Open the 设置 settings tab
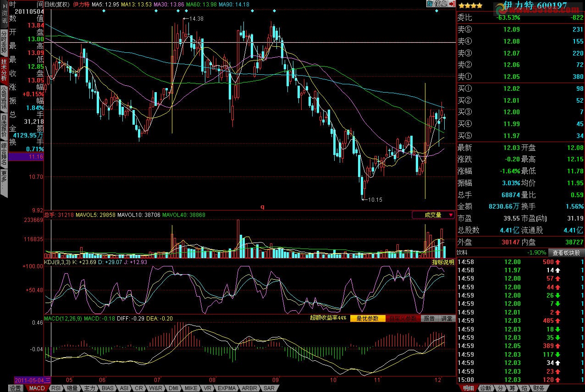 click(x=16, y=388)
